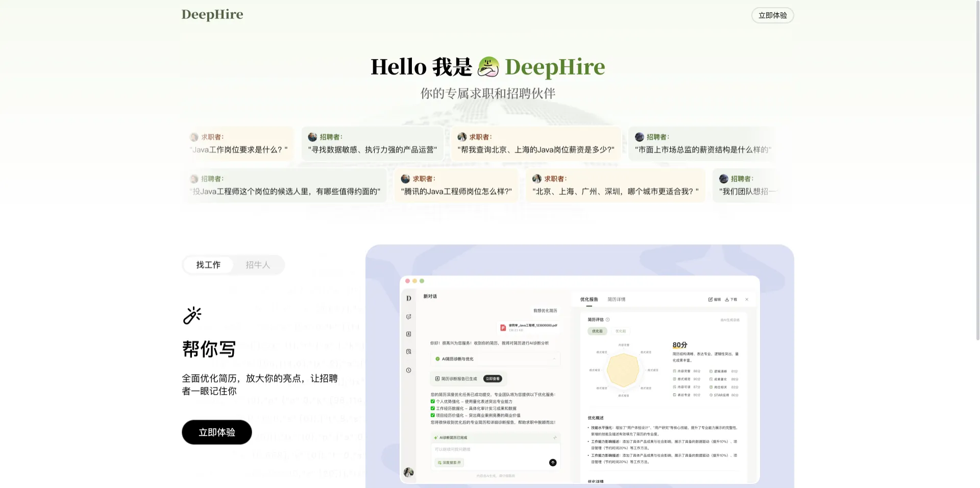Click the magic wand icon above 帮你写
The width and height of the screenshot is (980, 488).
[x=192, y=315]
